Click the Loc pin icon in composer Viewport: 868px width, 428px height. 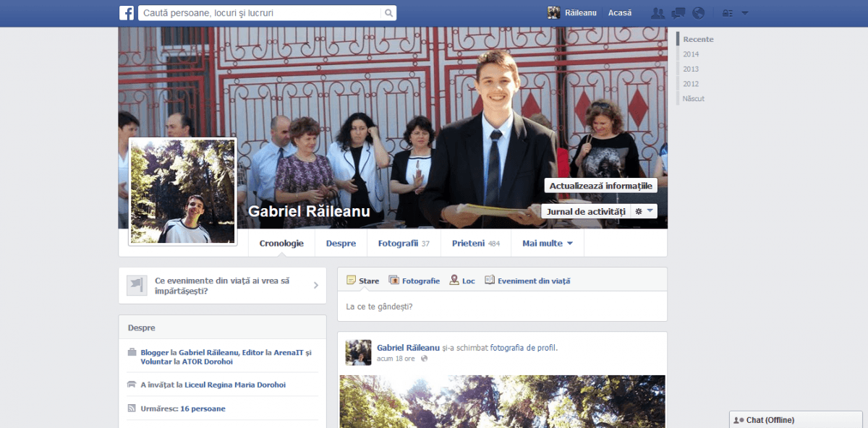[454, 281]
